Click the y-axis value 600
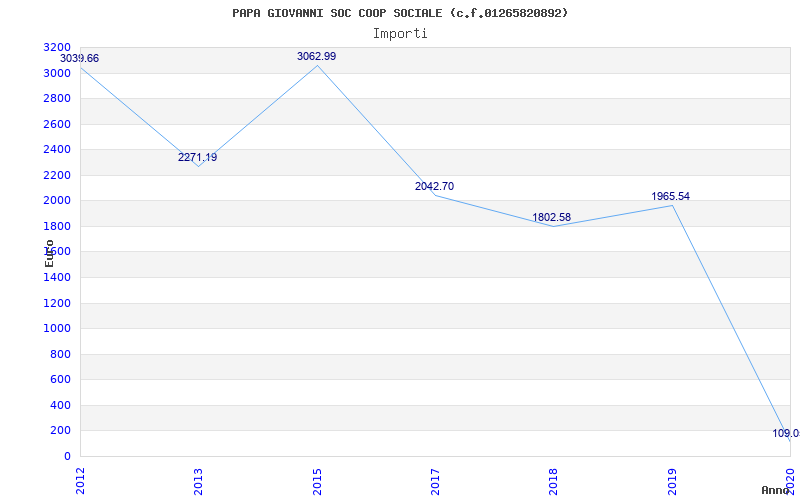Screen dimensions: 800x500 [x=61, y=380]
